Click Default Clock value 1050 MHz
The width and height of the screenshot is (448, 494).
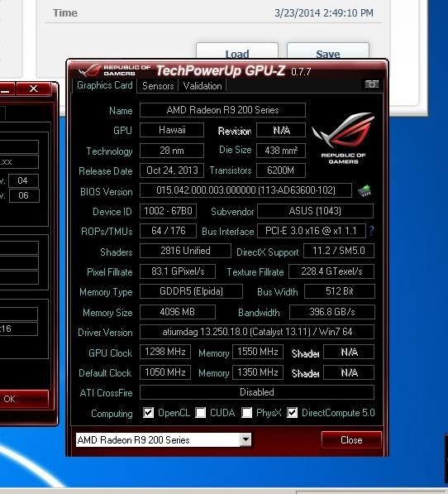pyautogui.click(x=165, y=372)
